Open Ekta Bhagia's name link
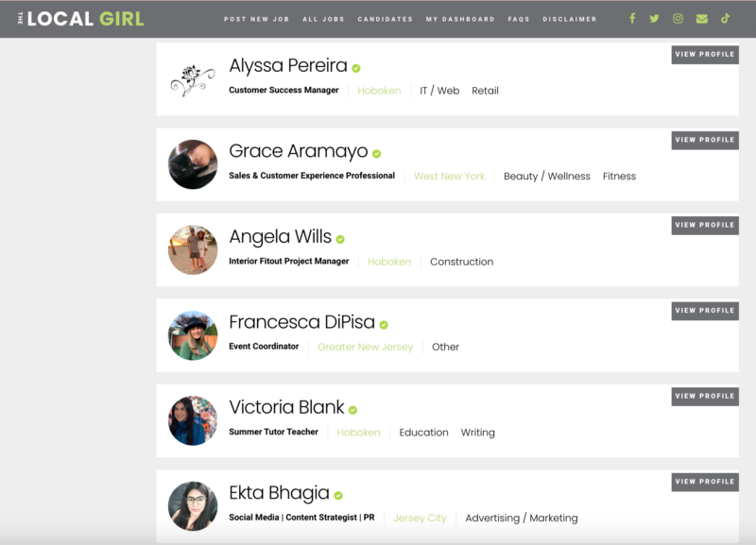756x545 pixels. tap(279, 493)
